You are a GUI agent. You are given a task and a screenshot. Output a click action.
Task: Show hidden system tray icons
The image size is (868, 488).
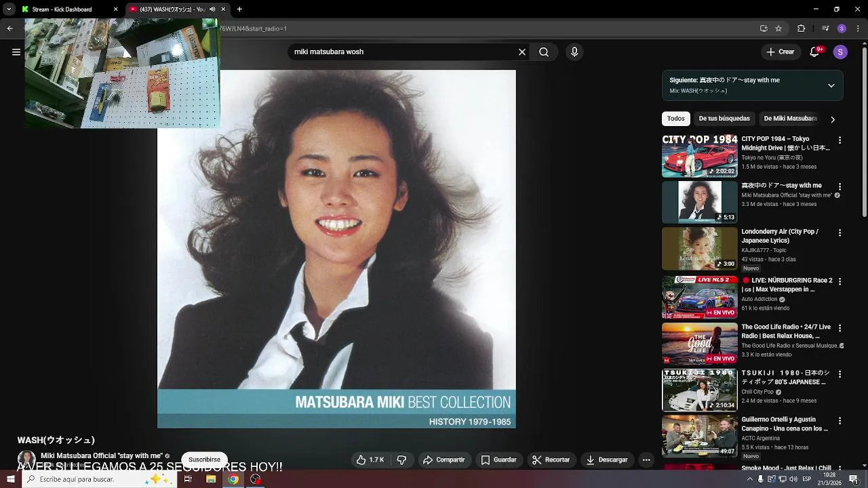(x=750, y=479)
